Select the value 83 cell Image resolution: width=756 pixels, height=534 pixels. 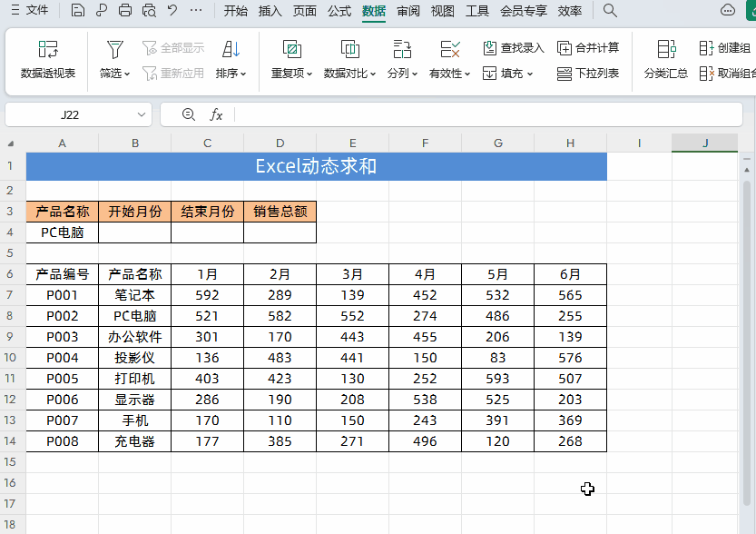coord(497,358)
